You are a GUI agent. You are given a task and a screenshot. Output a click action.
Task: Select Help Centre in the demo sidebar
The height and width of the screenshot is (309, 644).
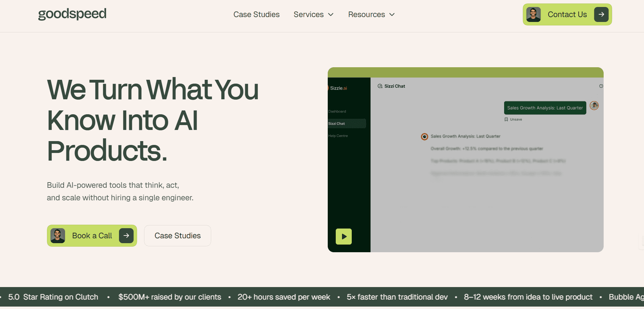click(338, 136)
